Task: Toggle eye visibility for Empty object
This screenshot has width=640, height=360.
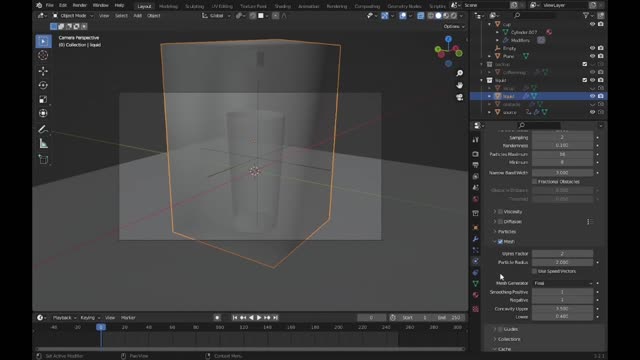Action: tap(592, 48)
